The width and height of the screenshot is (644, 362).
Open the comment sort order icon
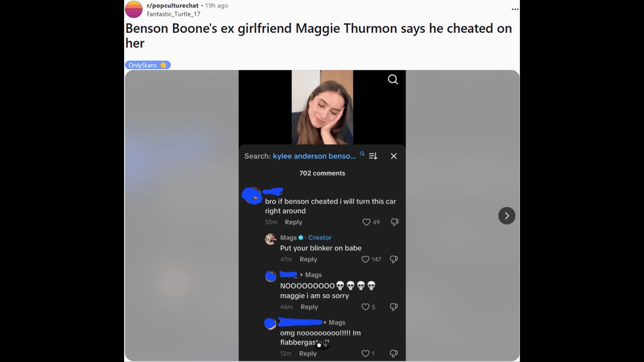tap(373, 156)
